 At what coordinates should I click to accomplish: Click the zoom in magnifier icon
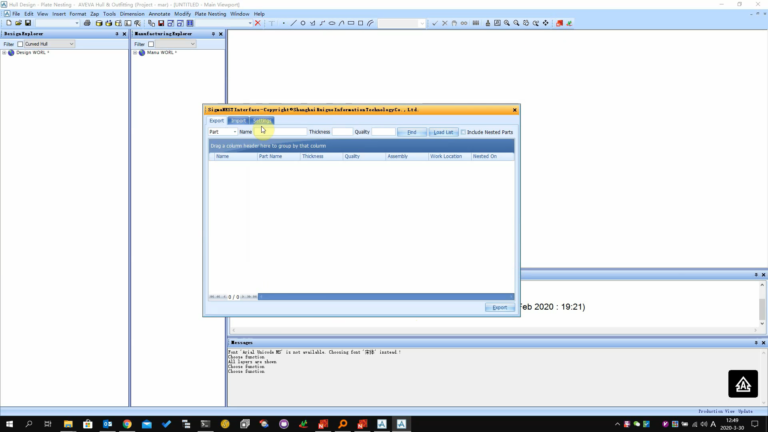pos(507,23)
